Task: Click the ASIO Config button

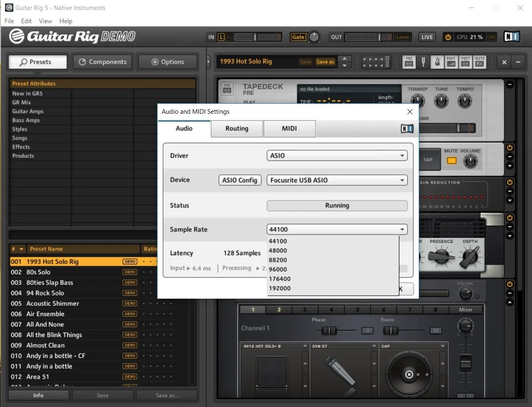Action: [x=239, y=180]
